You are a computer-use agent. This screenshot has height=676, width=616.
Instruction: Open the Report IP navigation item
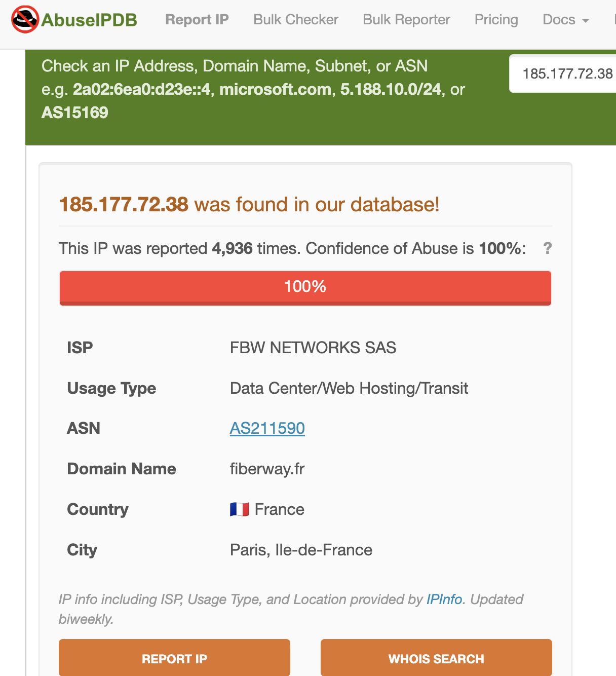pos(197,20)
